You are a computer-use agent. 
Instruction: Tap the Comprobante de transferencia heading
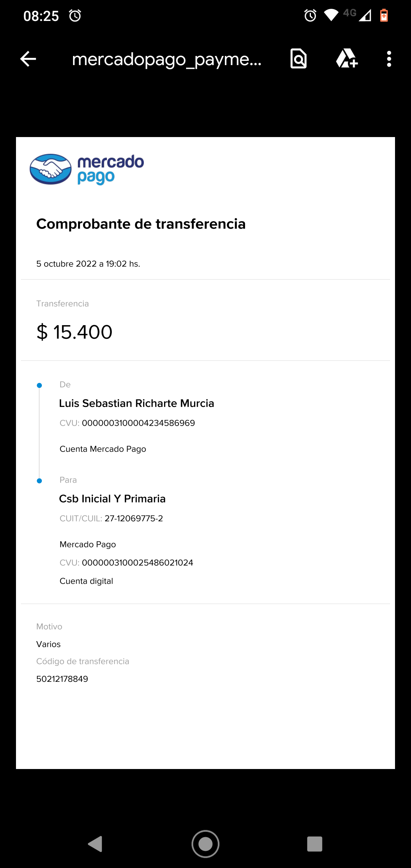tap(141, 224)
